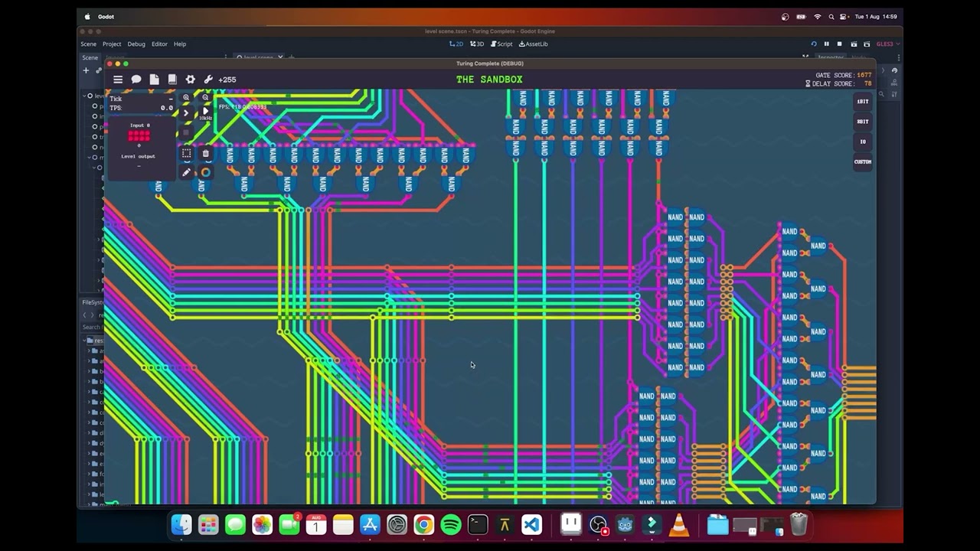Open the hamburger menu in Turing Complete

coord(118,80)
